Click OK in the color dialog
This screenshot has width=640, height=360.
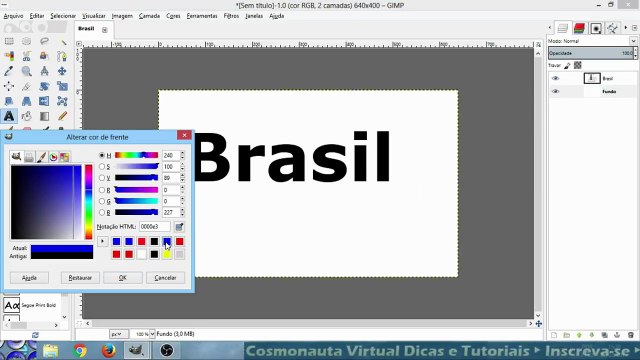click(x=123, y=278)
